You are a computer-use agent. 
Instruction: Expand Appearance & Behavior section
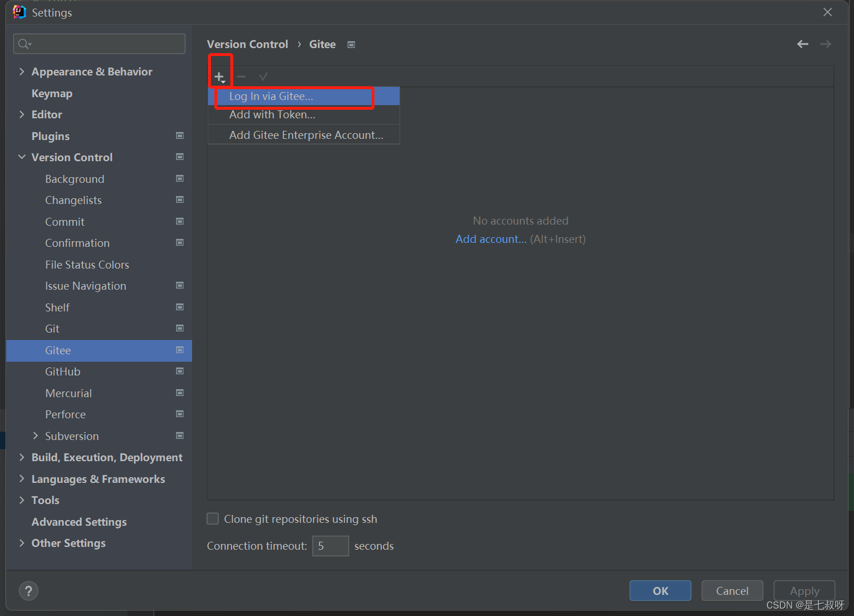pos(22,71)
